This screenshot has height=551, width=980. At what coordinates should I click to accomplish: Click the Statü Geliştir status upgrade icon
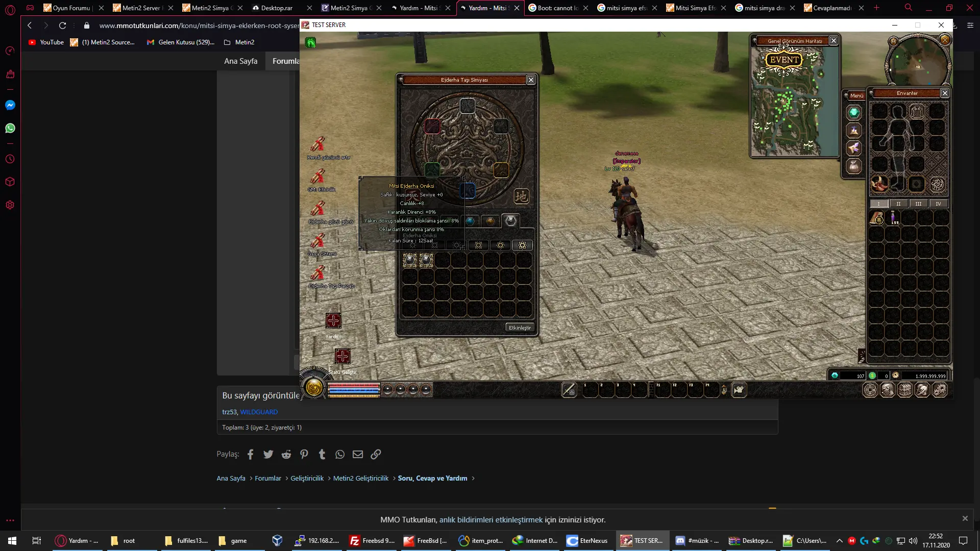pos(342,356)
